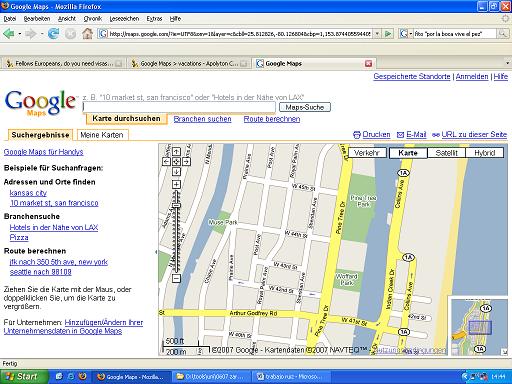The width and height of the screenshot is (512, 384).
Task: Click the Maps-Suche button
Action: [x=305, y=107]
